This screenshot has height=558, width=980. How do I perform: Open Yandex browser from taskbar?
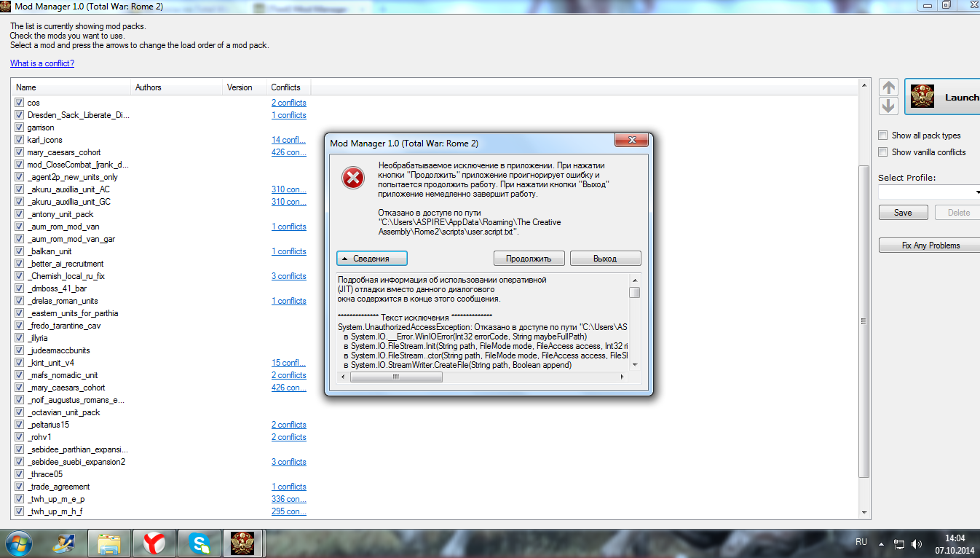point(154,543)
